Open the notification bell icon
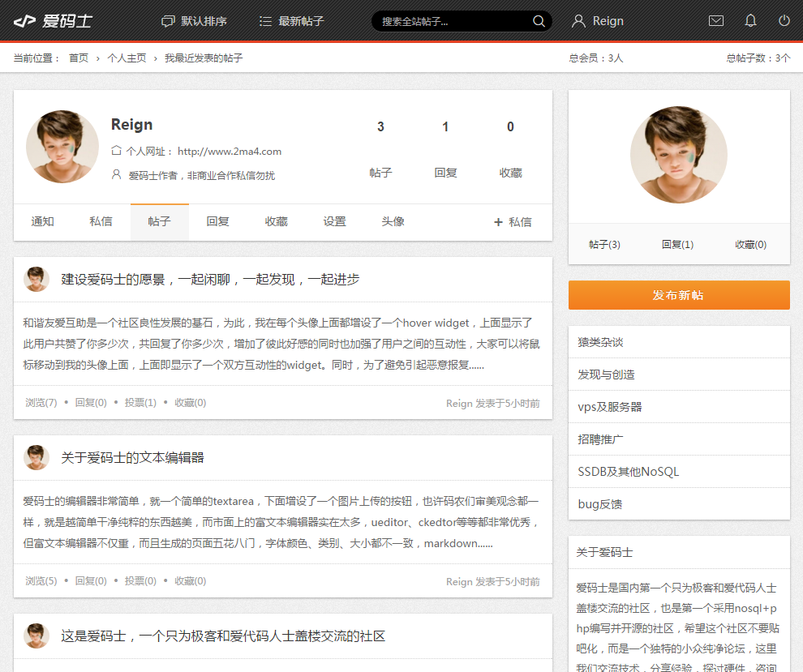 [750, 21]
